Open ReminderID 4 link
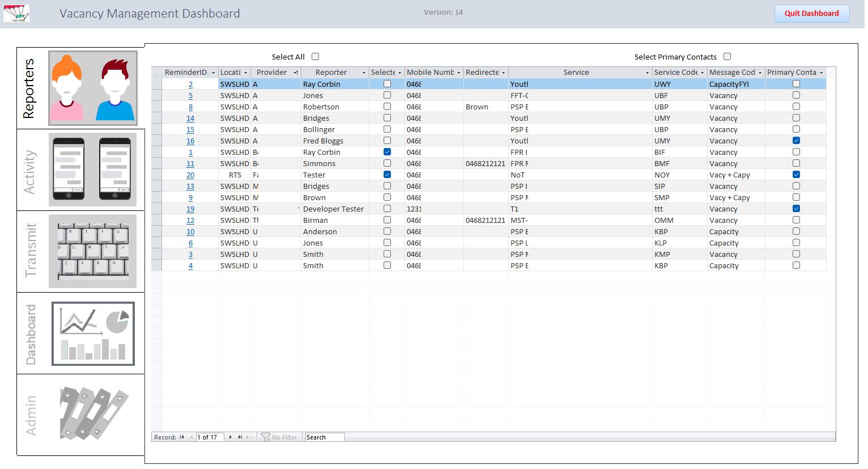The width and height of the screenshot is (868, 469). click(x=190, y=265)
